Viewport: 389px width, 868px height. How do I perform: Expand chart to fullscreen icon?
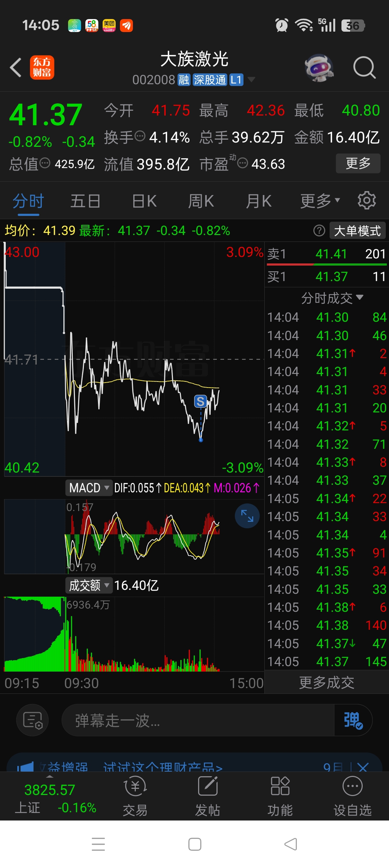point(247,516)
